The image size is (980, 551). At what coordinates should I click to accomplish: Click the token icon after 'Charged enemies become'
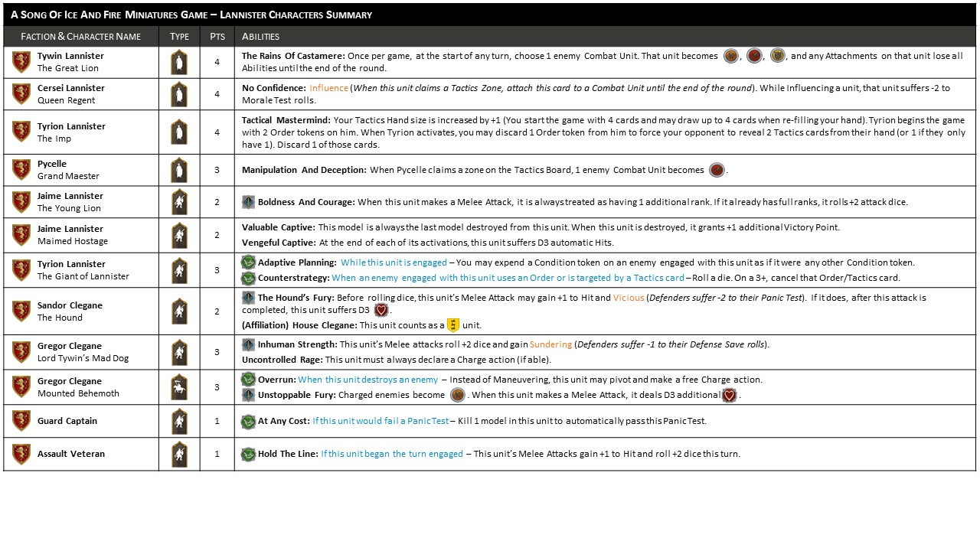(x=457, y=395)
